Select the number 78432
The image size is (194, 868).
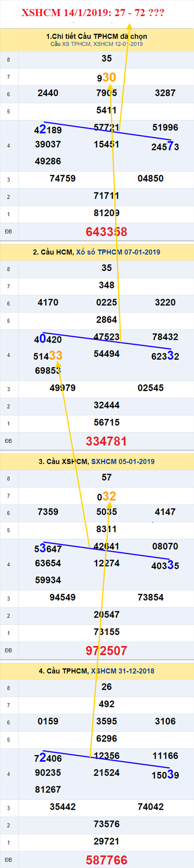click(x=165, y=337)
